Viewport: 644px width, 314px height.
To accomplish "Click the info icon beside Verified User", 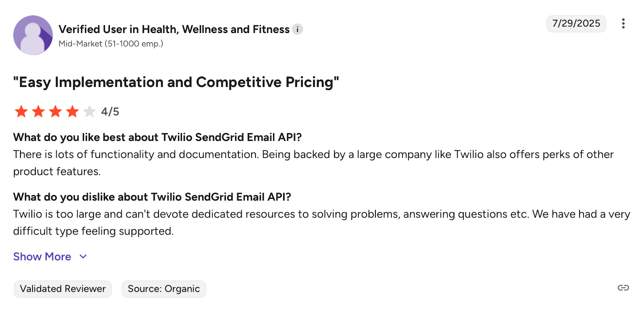I will 297,29.
